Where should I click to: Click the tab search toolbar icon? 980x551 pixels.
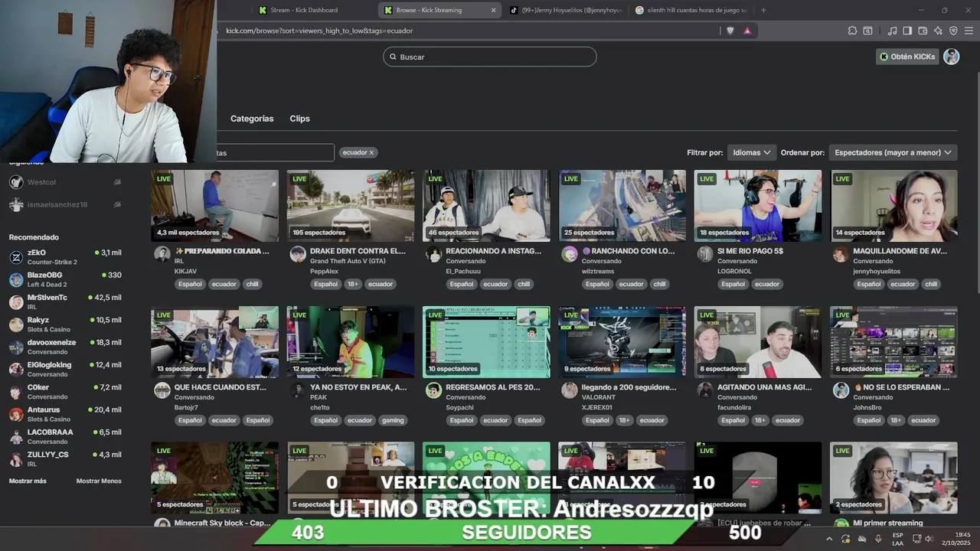tap(867, 31)
